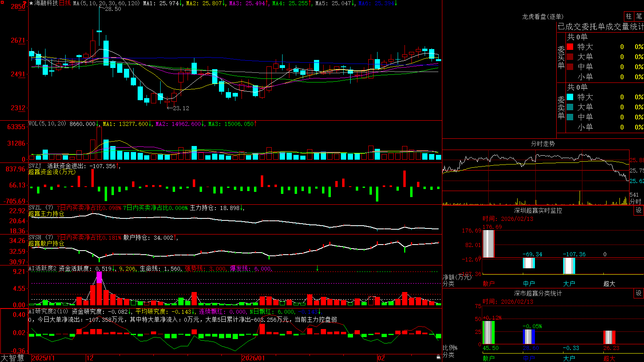Open 设 settings for 深圳超赢实时监控
This screenshot has height=362, width=644.
[639, 210]
